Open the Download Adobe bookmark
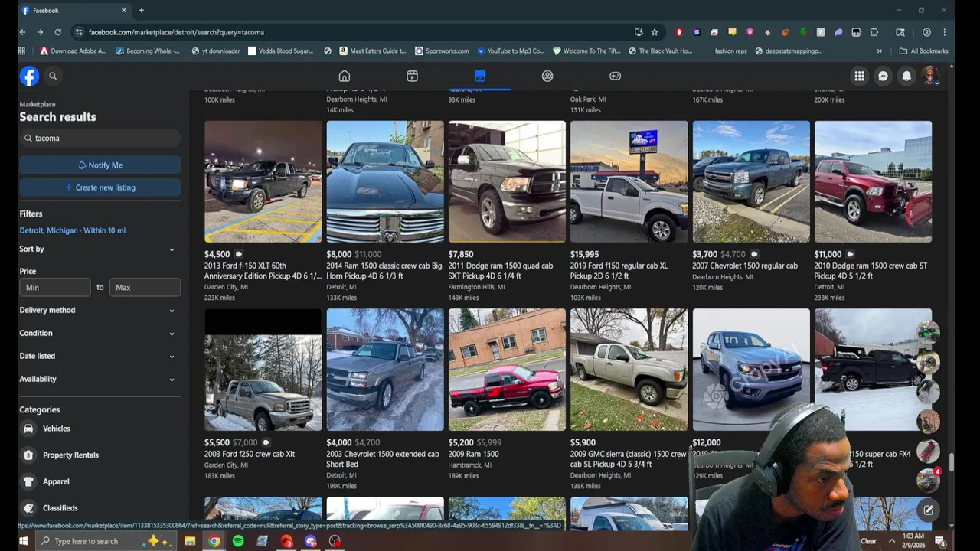980x551 pixels. [73, 51]
